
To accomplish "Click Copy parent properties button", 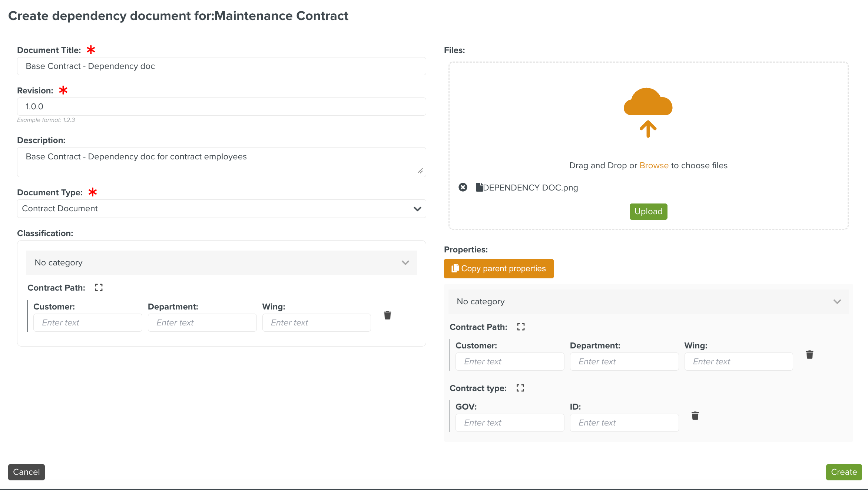I will tap(498, 269).
